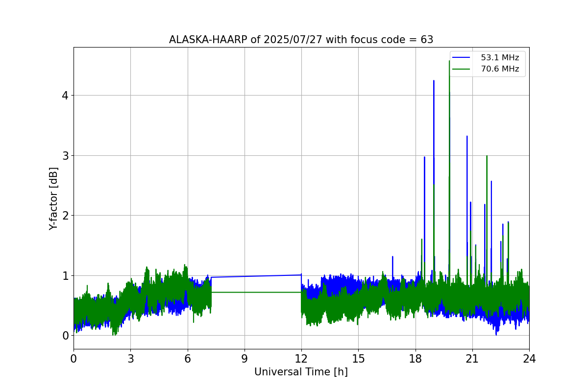Click x-axis tick label 21
This screenshot has width=588, height=392.
[x=472, y=359]
